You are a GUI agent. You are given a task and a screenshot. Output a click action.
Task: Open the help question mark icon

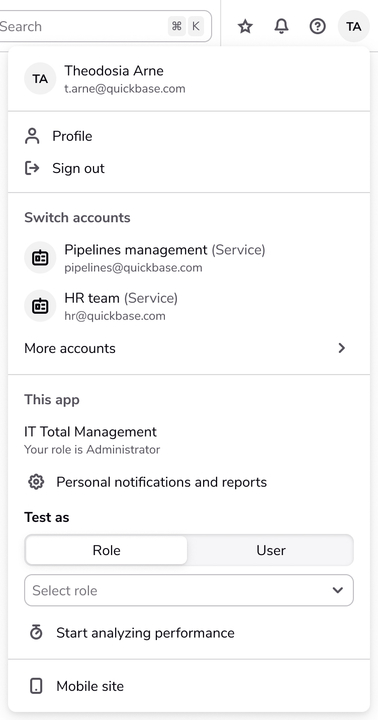(x=317, y=27)
